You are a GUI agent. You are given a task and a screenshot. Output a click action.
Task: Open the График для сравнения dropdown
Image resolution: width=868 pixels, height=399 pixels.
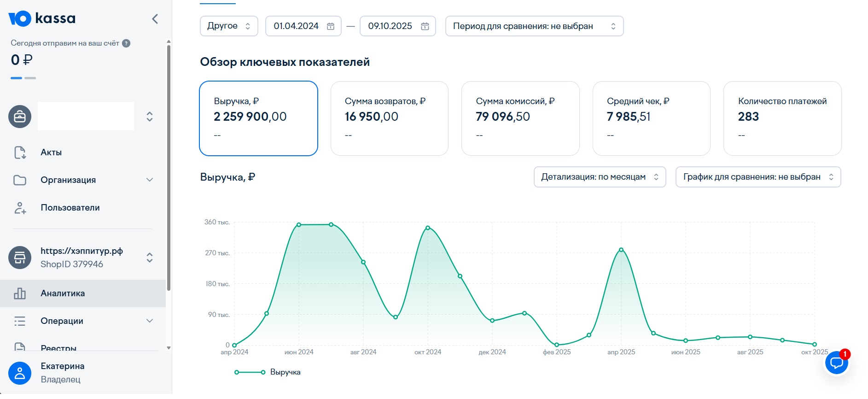coord(758,177)
